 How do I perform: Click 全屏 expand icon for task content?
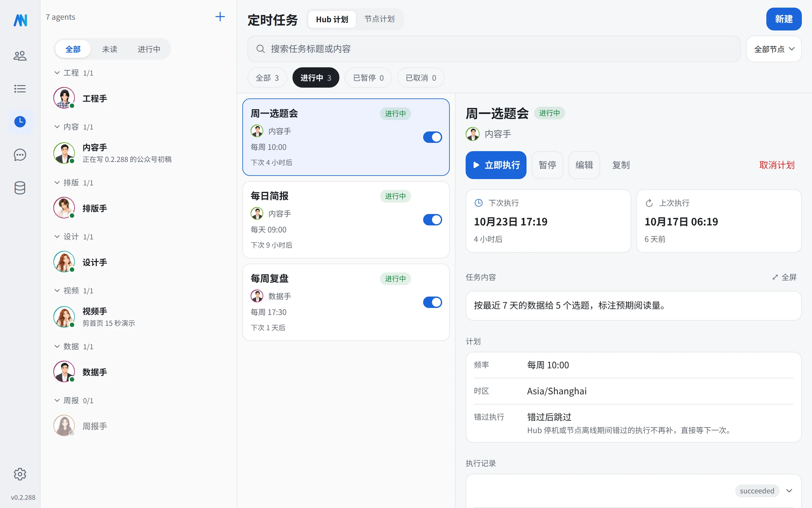[x=775, y=277]
